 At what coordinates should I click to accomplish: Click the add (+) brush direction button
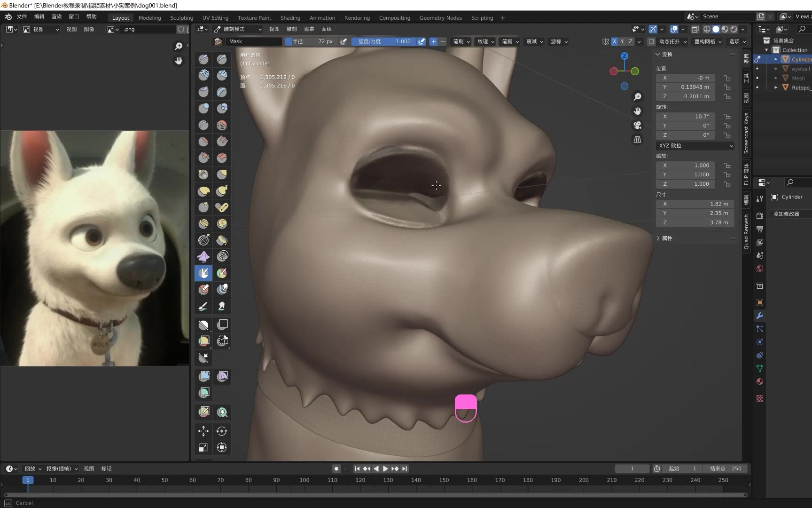[433, 41]
